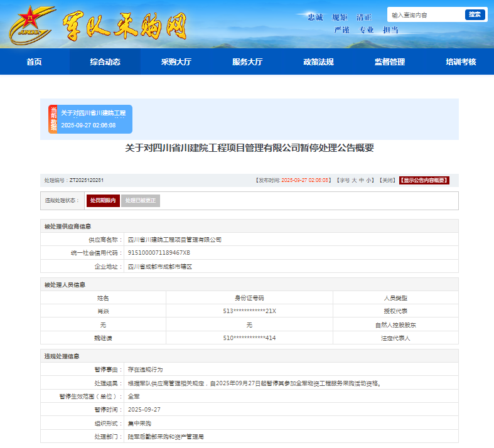Image resolution: width=494 pixels, height=448 pixels.
Task: Open the 综合动态 navigation item
Action: click(105, 62)
